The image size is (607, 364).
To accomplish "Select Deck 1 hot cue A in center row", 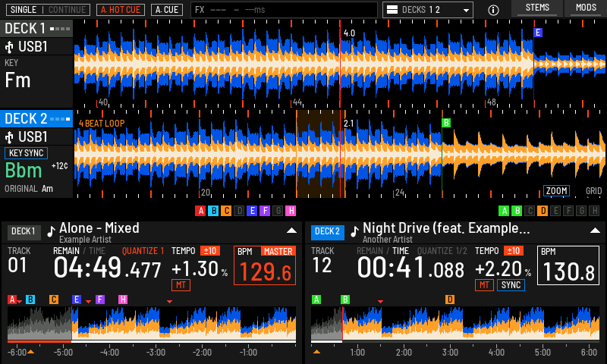I will point(200,211).
